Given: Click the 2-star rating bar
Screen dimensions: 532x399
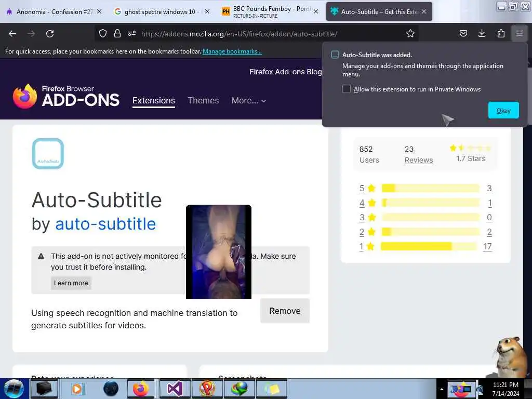Looking at the screenshot, I should point(431,232).
